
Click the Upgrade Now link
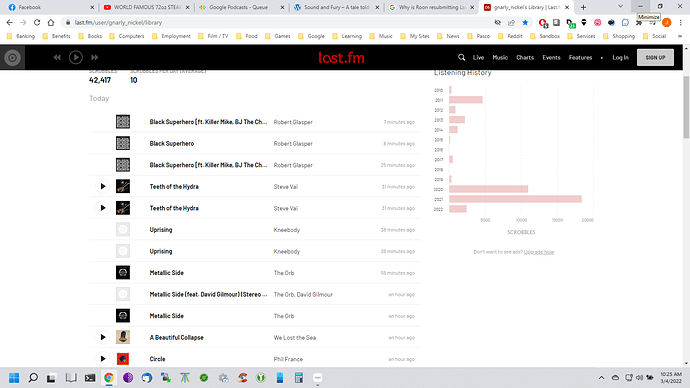(539, 252)
